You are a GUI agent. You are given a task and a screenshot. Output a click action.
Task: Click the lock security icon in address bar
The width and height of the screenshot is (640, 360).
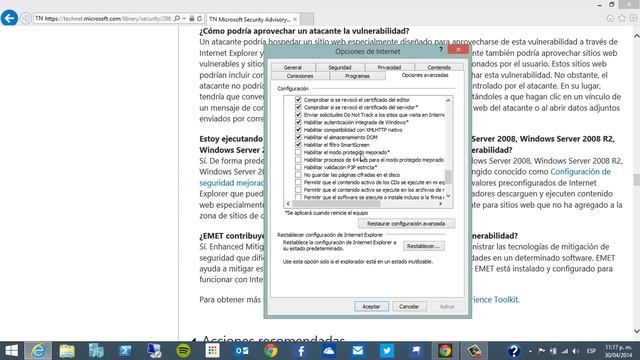coord(191,19)
